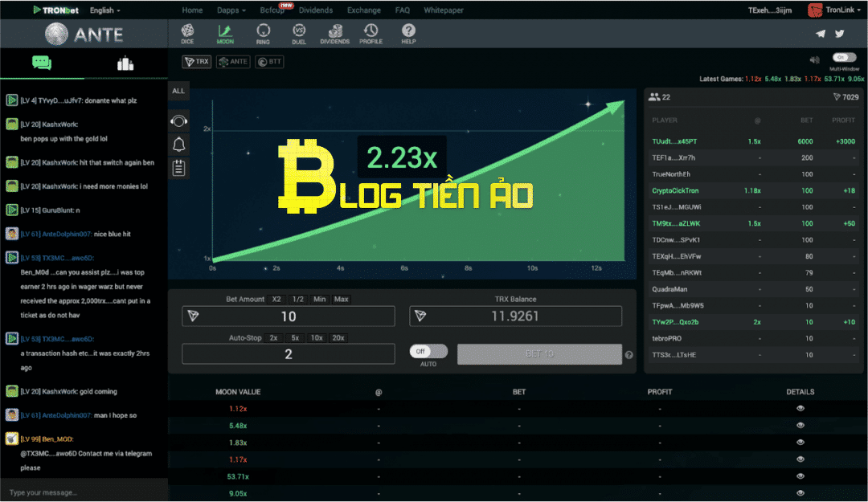The image size is (868, 502).
Task: View details for the 5.48x round
Action: point(800,425)
